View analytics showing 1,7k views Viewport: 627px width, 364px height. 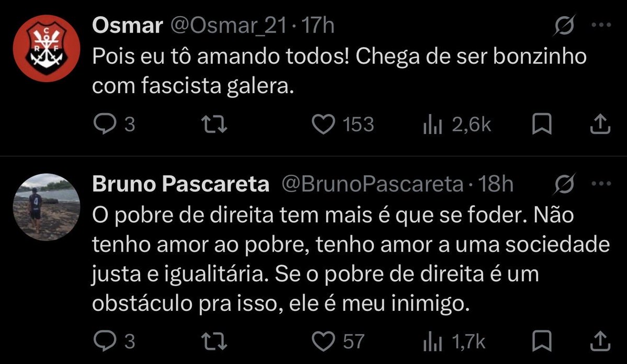coord(454,342)
